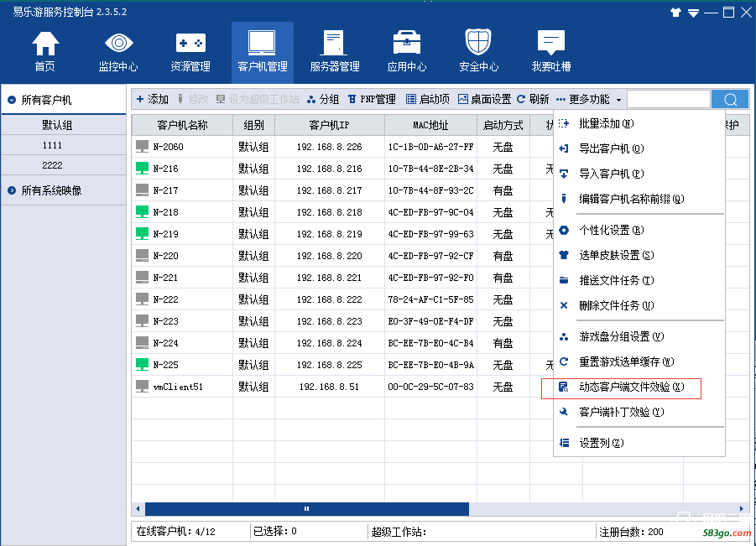Click the 刷新 refresh button
756x546 pixels.
coord(533,99)
